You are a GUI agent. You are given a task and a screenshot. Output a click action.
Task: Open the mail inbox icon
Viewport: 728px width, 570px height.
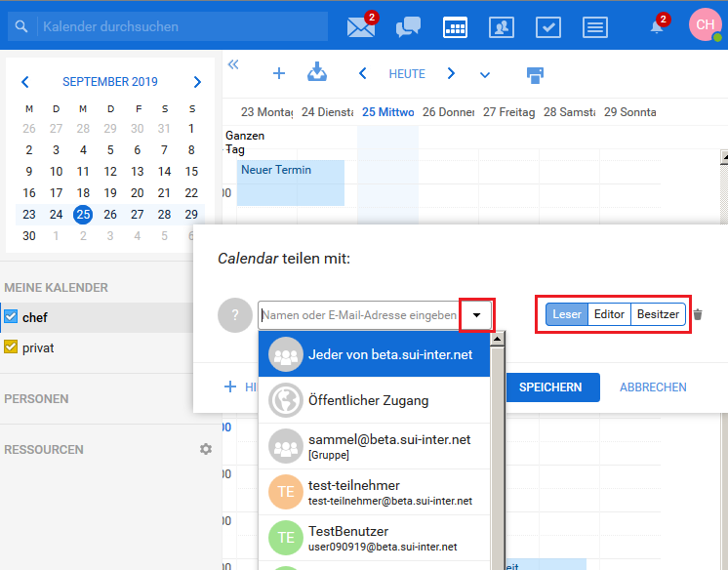[360, 27]
